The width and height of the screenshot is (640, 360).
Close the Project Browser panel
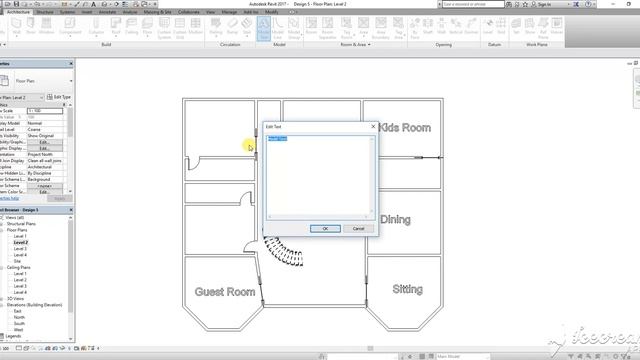pyautogui.click(x=71, y=210)
